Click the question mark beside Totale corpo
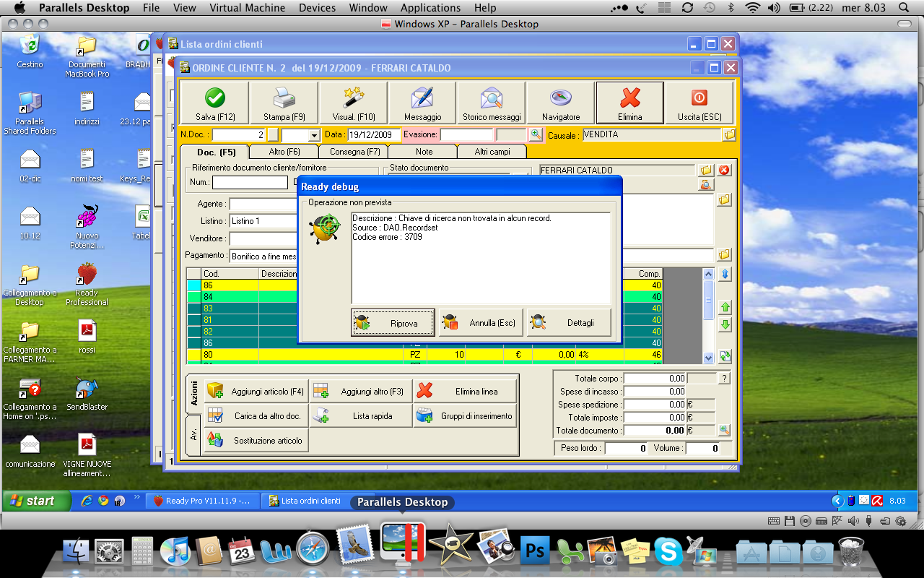924x578 pixels. (724, 378)
